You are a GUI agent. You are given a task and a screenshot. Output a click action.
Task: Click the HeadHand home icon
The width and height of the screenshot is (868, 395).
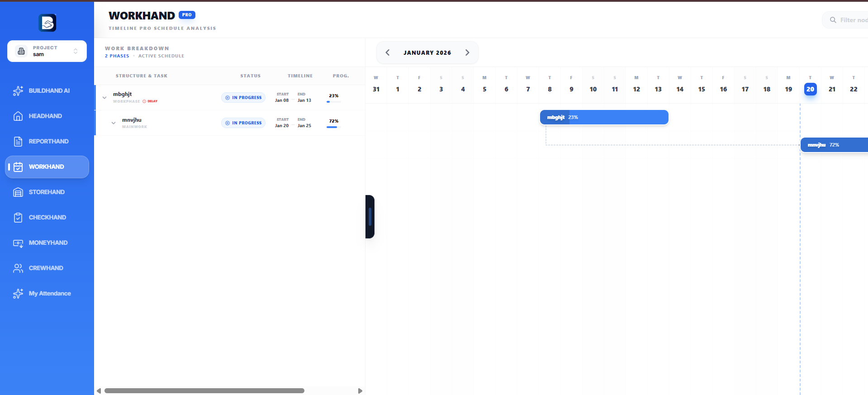tap(18, 116)
